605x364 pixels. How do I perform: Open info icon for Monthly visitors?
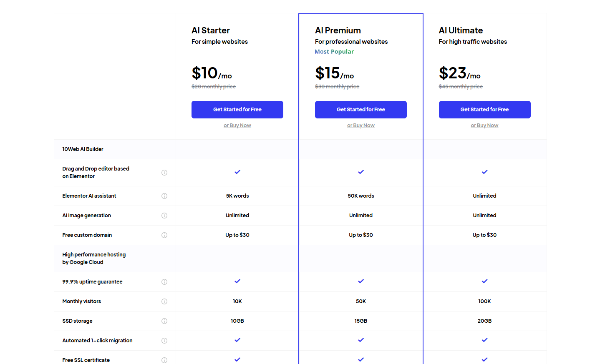(x=164, y=301)
